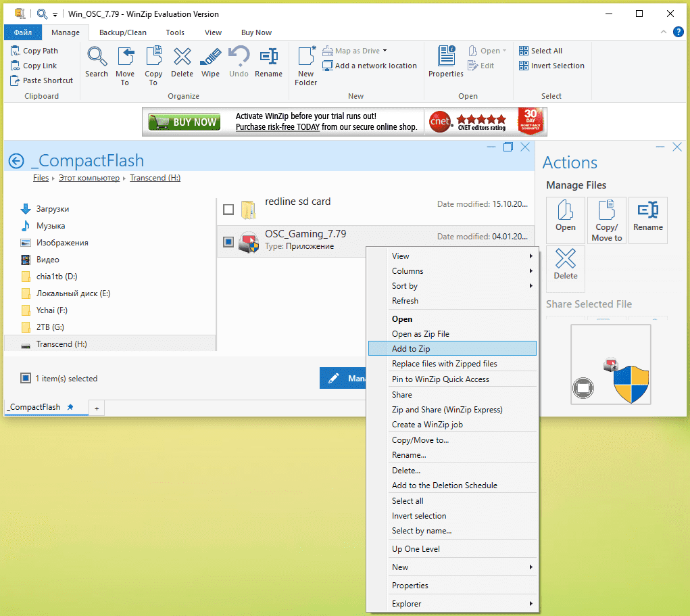
Task: Select chia1tb (D:) drive
Action: (x=57, y=277)
